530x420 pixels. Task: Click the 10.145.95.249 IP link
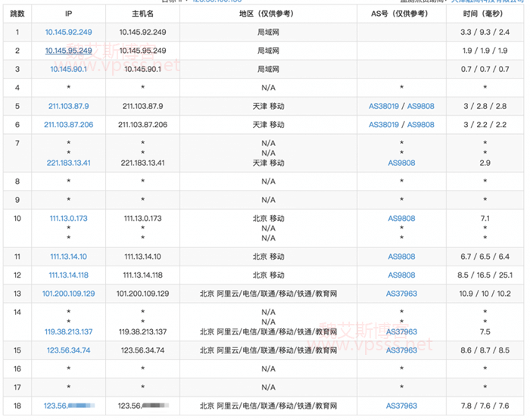[x=68, y=51]
